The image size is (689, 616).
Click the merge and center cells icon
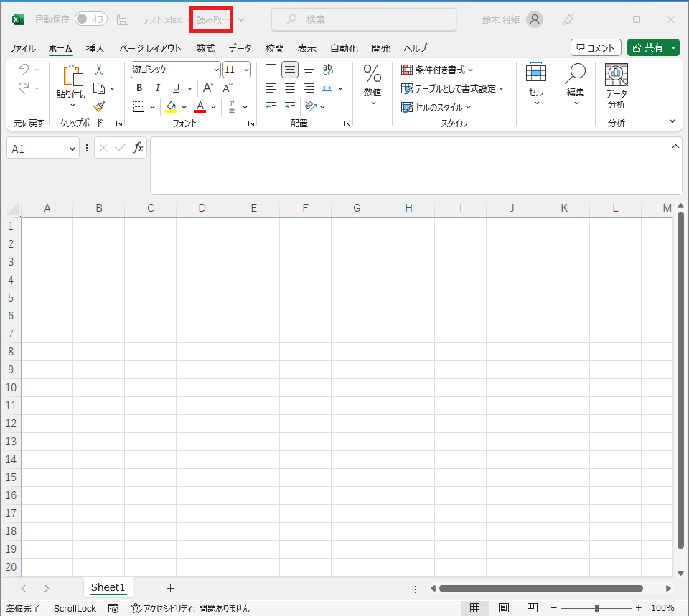(x=327, y=88)
